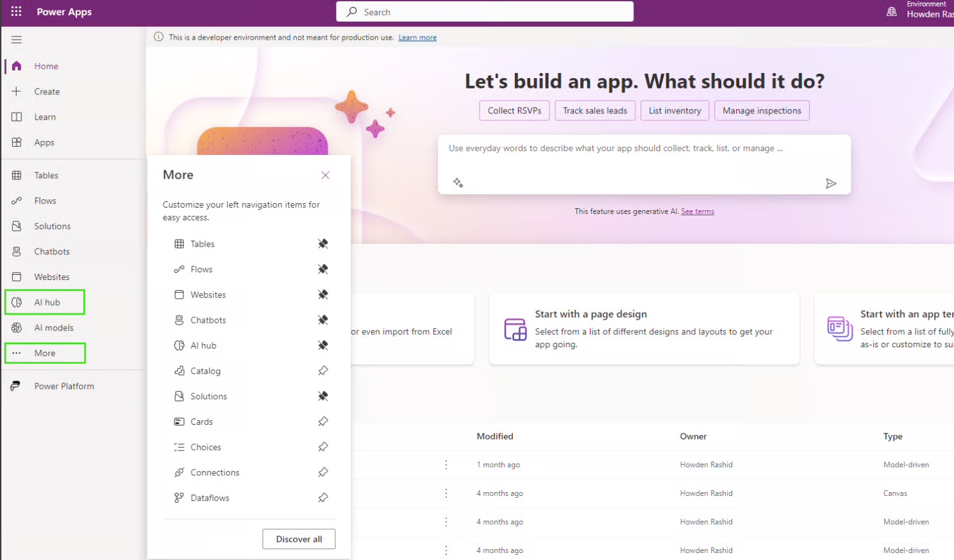Pin Connections to left navigation
The height and width of the screenshot is (560, 954).
(323, 472)
